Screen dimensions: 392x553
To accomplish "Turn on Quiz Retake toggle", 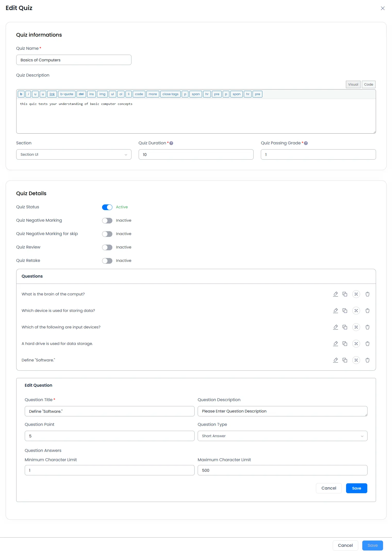I will 107,261.
